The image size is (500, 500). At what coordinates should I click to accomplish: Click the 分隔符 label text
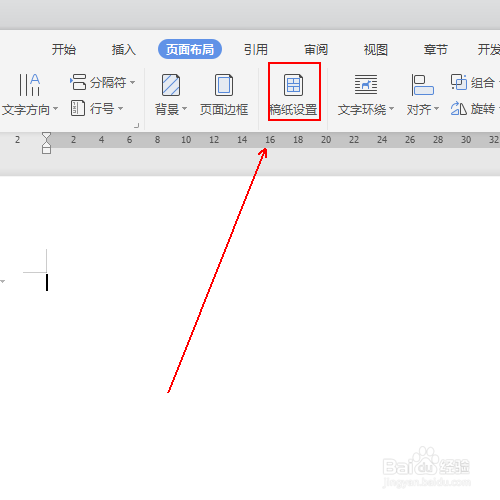tap(108, 82)
